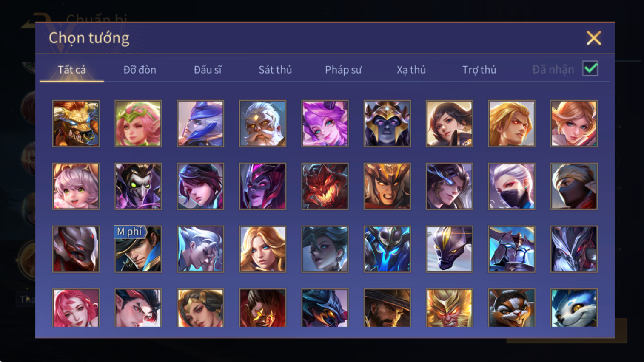Select the cowboy hat bearded hero

[387, 308]
